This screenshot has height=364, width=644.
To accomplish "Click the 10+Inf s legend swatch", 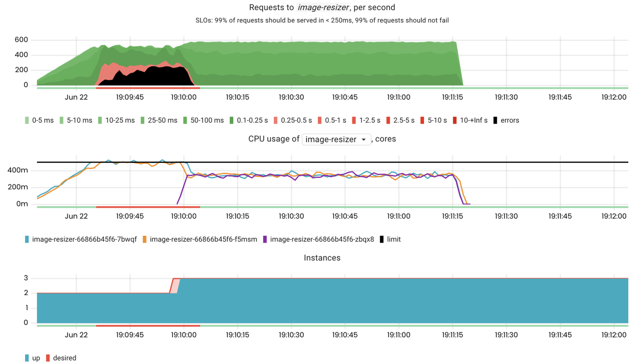I will coord(455,120).
